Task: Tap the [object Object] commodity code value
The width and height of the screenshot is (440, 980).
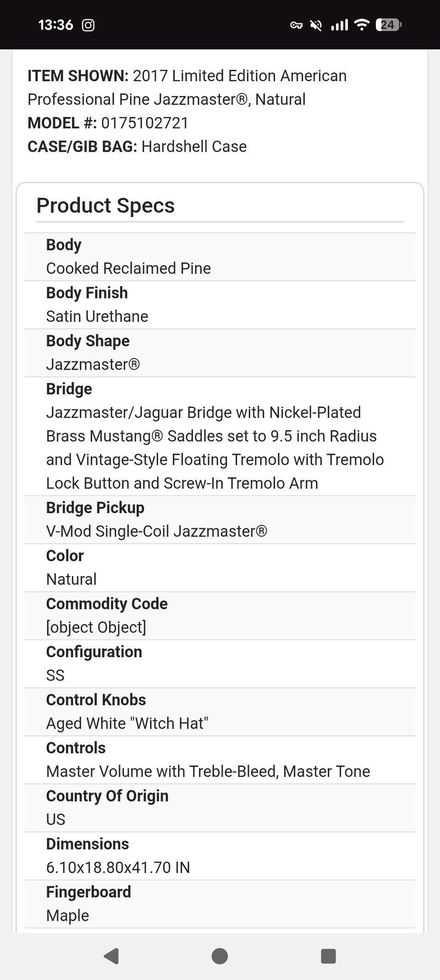Action: [x=96, y=627]
